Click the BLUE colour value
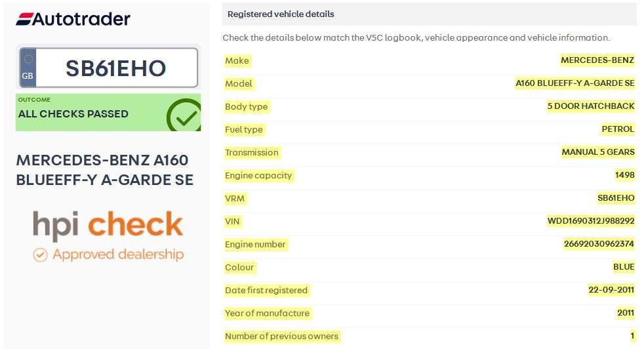644x349 pixels. 624,267
